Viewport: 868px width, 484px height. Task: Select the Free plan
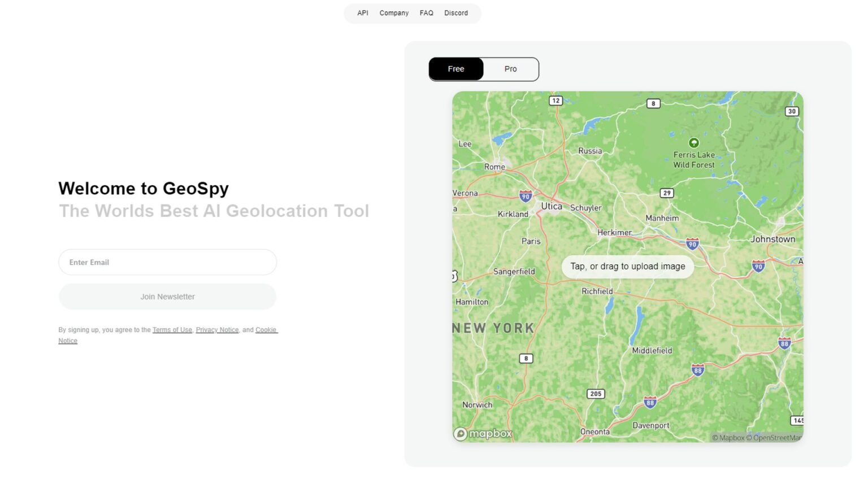[x=455, y=69]
